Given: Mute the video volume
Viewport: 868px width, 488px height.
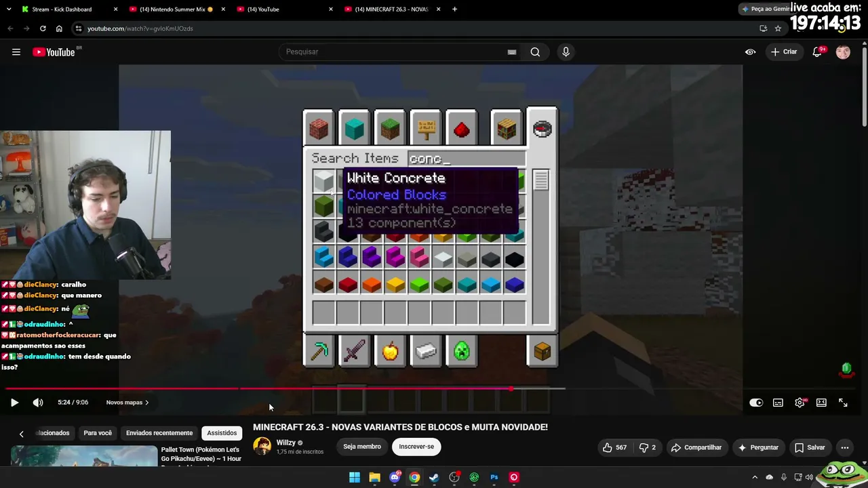Looking at the screenshot, I should (38, 403).
